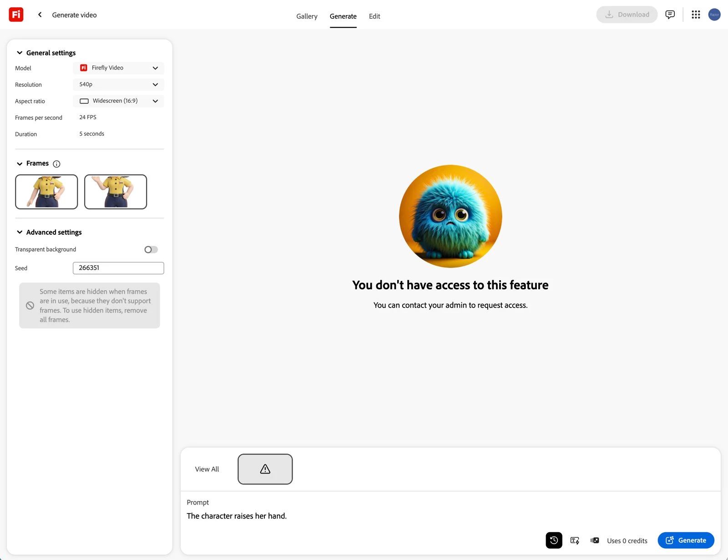The height and width of the screenshot is (560, 728).
Task: Open the Resolution 540p dropdown
Action: click(118, 85)
